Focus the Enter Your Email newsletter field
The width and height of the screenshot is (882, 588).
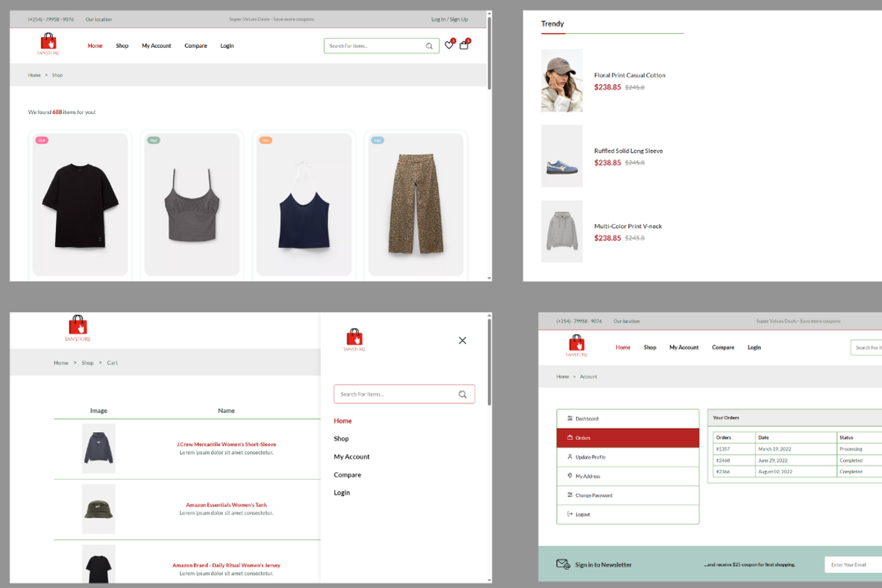[x=853, y=564]
